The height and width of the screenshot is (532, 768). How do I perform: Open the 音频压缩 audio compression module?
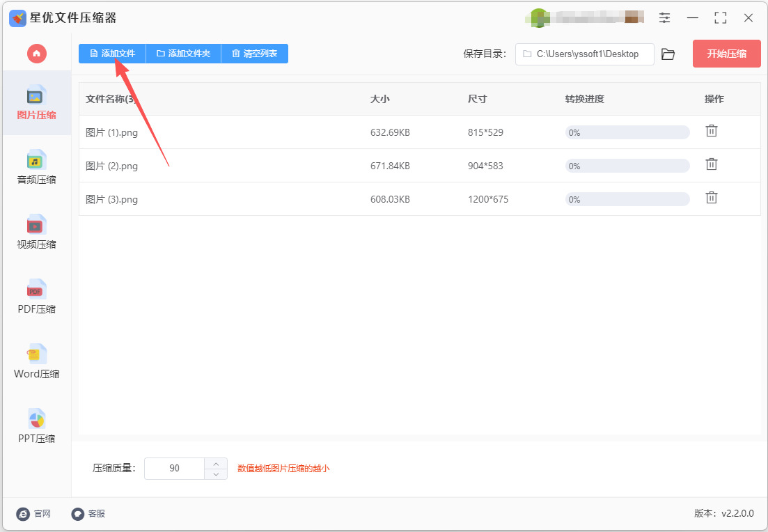coord(37,167)
